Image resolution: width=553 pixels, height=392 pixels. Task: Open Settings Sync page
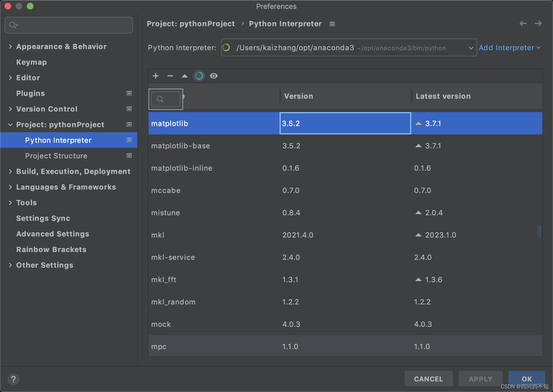43,218
